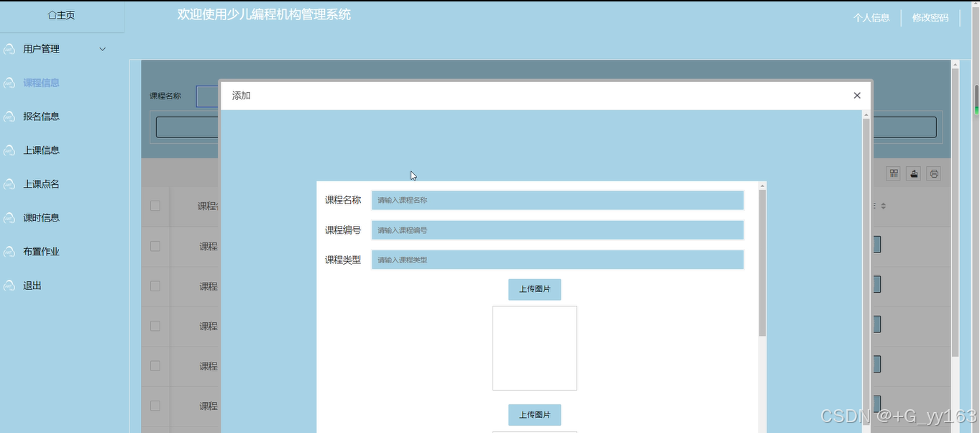Viewport: 980px width, 433px height.
Task: Click the form panel scrollbar
Action: (x=762, y=263)
